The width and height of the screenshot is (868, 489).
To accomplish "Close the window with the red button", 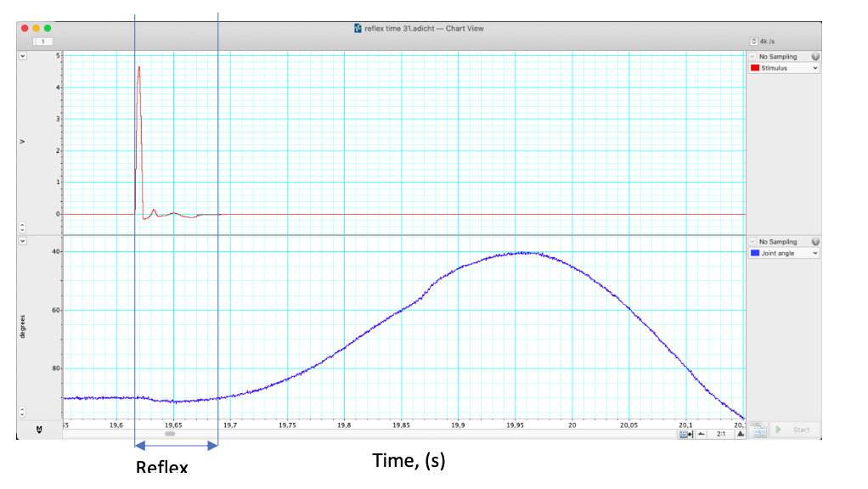I will 25,28.
